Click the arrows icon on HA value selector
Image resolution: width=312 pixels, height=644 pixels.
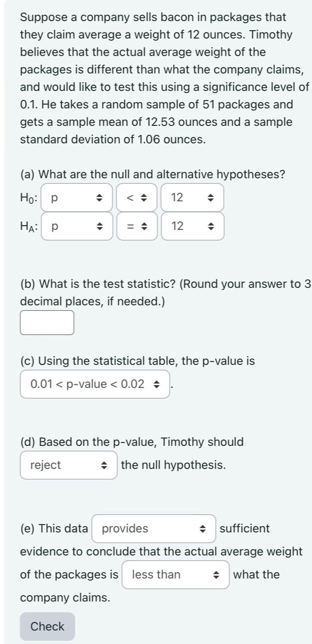(x=211, y=226)
